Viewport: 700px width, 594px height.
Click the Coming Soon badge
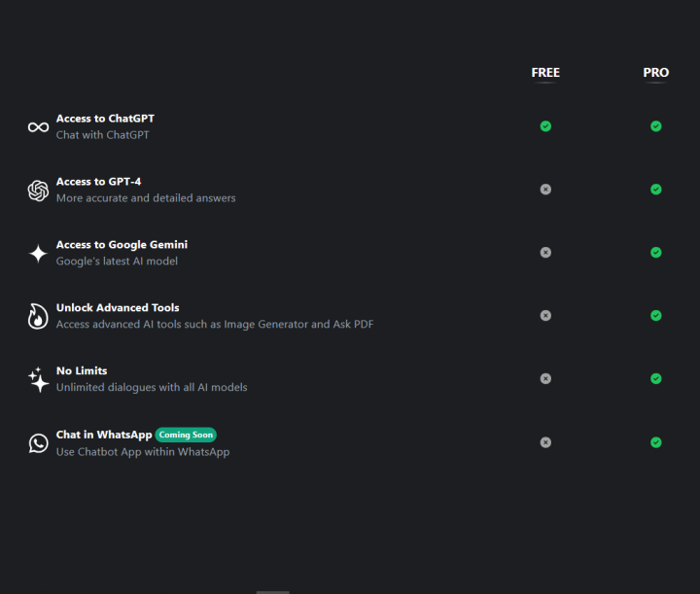[186, 435]
